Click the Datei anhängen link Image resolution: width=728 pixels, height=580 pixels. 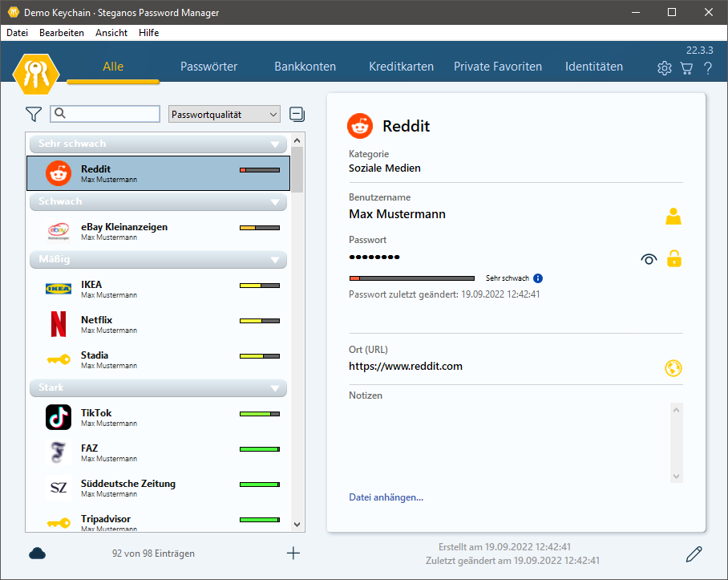[386, 497]
